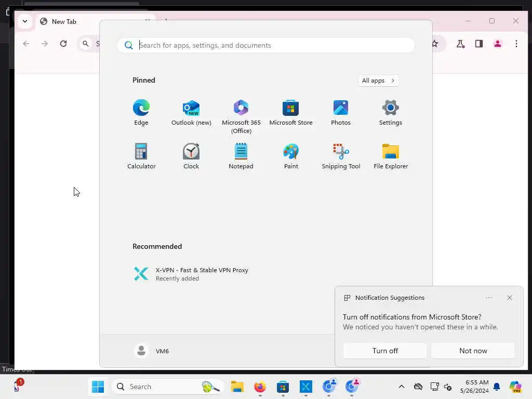Viewport: 532px width, 399px height.
Task: Click the Start menu search field
Action: (x=266, y=45)
